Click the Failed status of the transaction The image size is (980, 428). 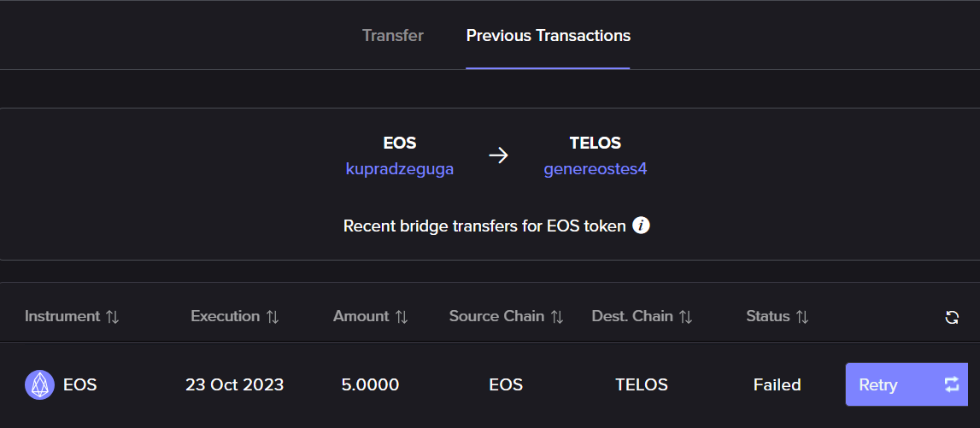click(777, 384)
